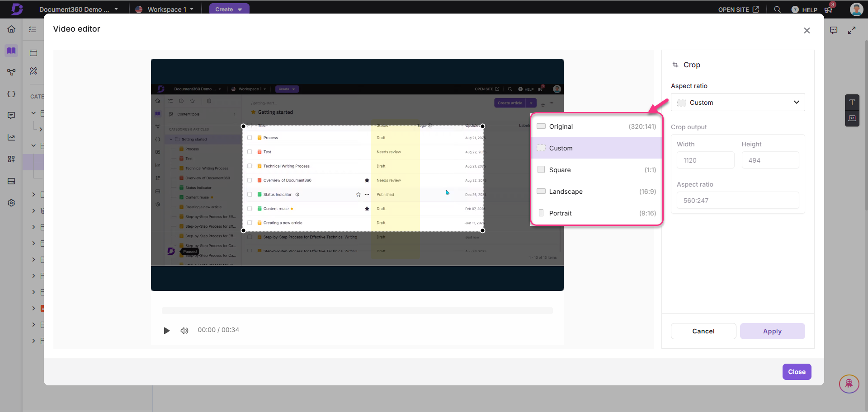
Task: Open the OPEN SITE link
Action: pyautogui.click(x=738, y=9)
